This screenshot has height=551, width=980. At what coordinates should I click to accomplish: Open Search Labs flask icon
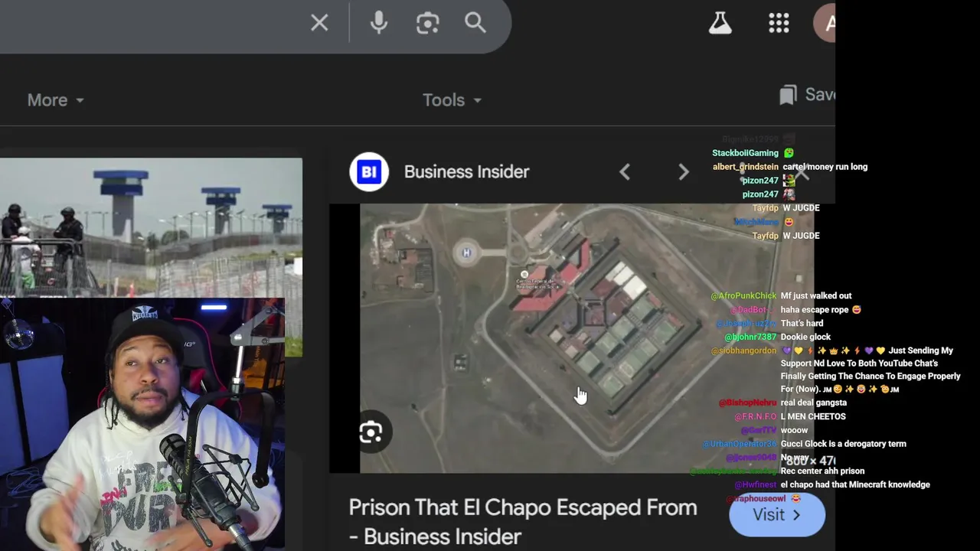click(x=720, y=23)
